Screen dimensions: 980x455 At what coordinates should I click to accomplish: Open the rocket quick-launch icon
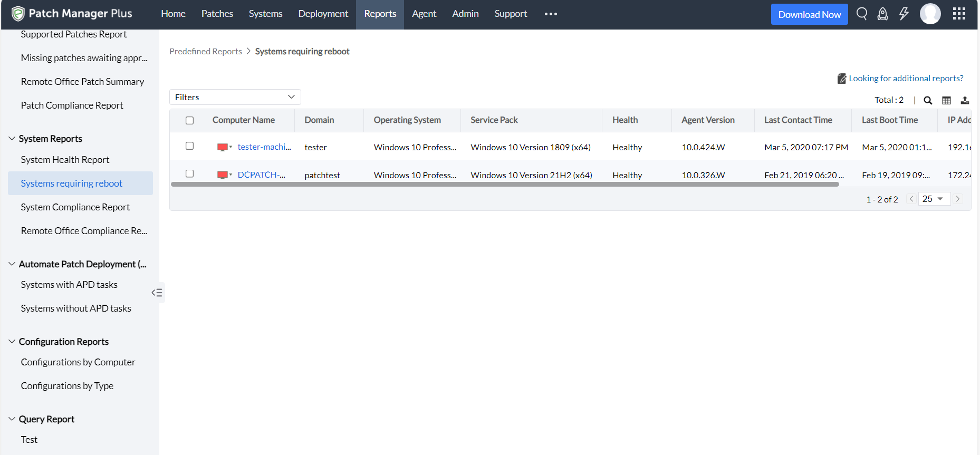(882, 14)
